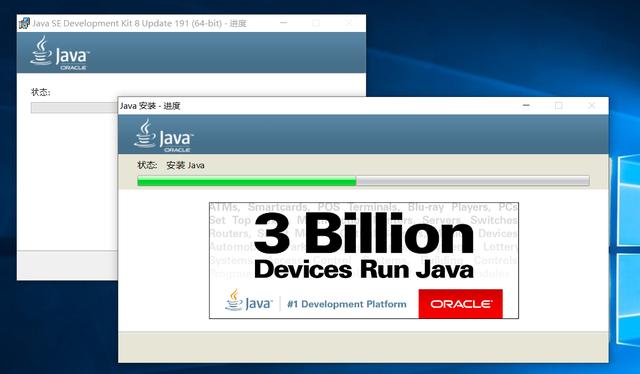Click the Java logo in Java 安装 window

164,136
